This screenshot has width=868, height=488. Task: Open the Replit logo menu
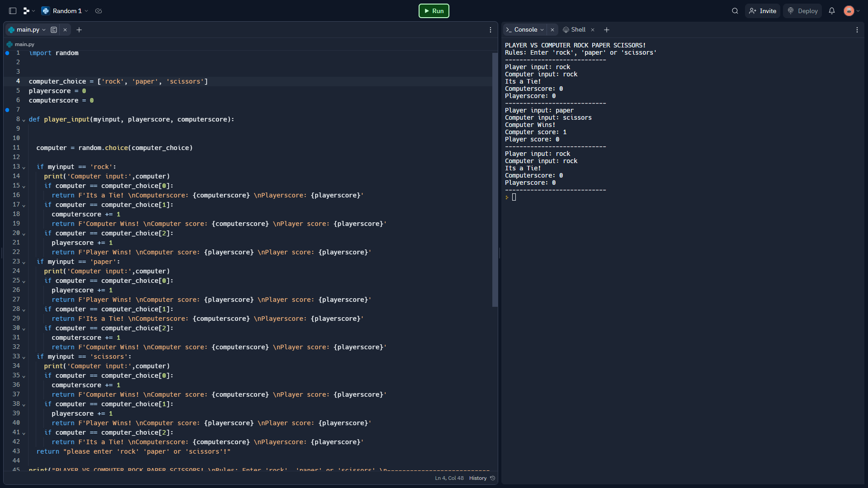click(28, 11)
